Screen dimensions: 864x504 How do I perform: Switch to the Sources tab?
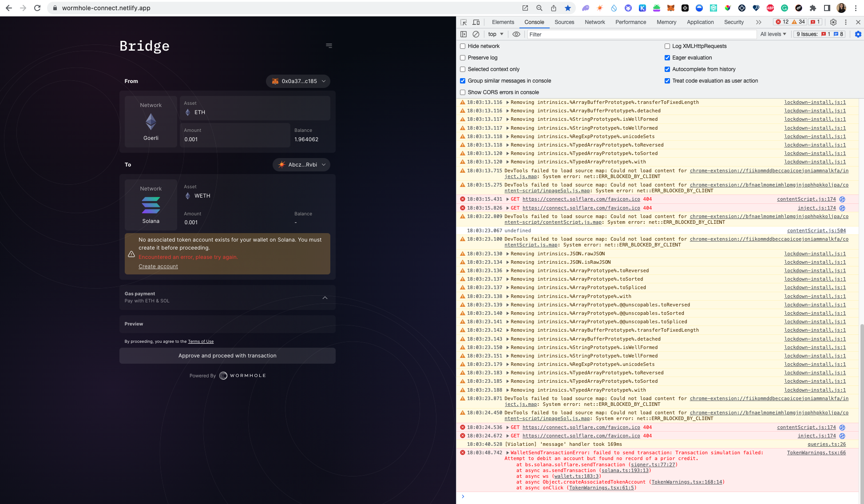click(564, 22)
